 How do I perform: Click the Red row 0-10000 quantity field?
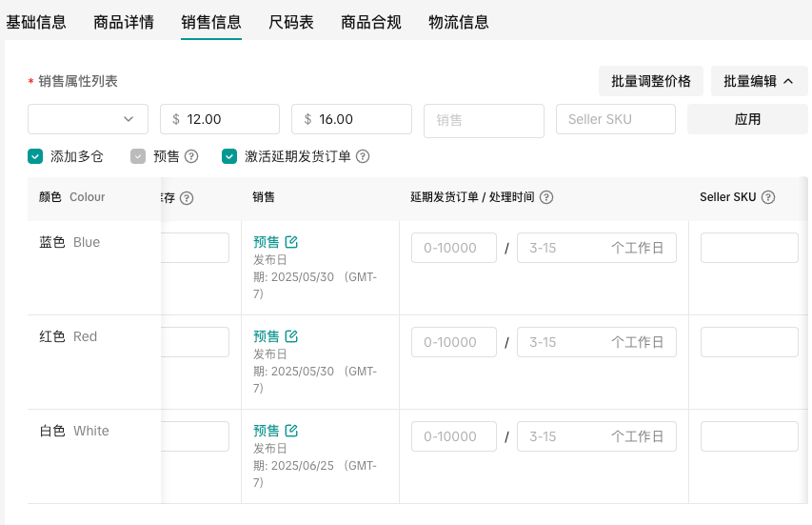454,342
